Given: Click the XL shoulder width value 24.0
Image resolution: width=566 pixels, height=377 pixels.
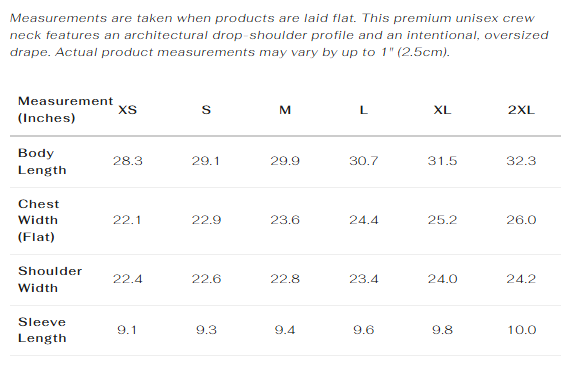Looking at the screenshot, I should 443,279.
